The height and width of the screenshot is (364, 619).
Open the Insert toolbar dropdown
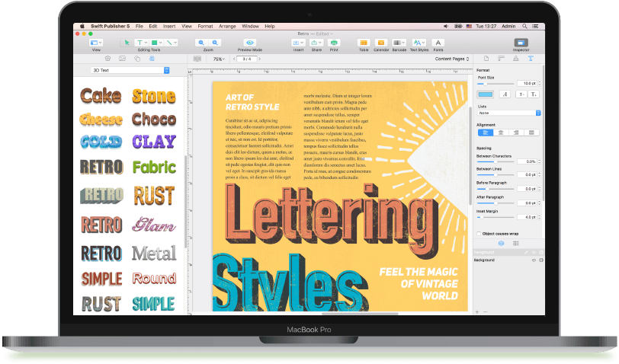298,43
